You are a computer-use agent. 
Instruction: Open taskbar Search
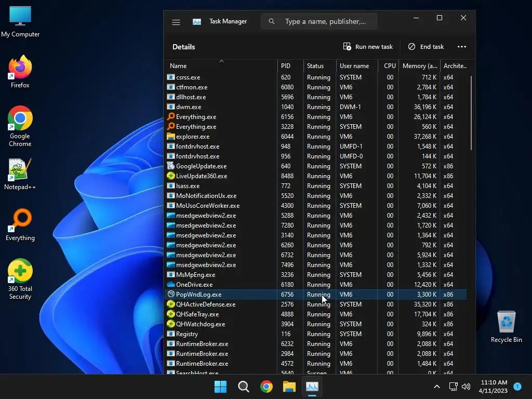pos(243,387)
